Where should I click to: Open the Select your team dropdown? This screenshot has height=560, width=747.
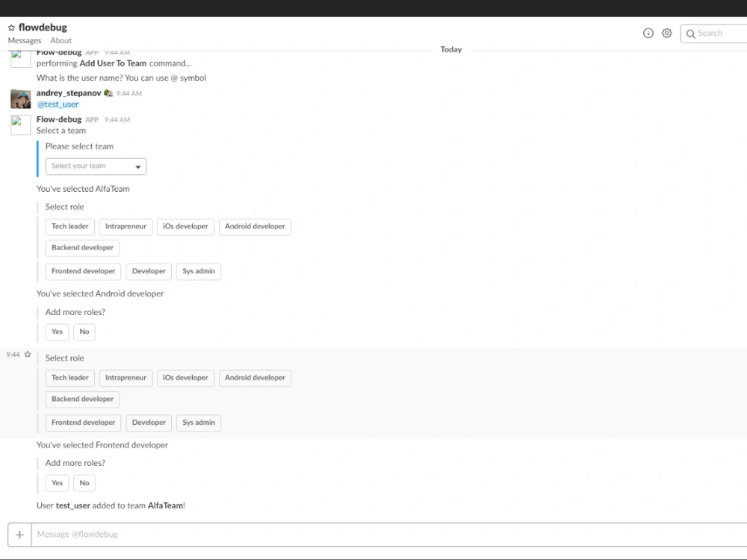96,167
